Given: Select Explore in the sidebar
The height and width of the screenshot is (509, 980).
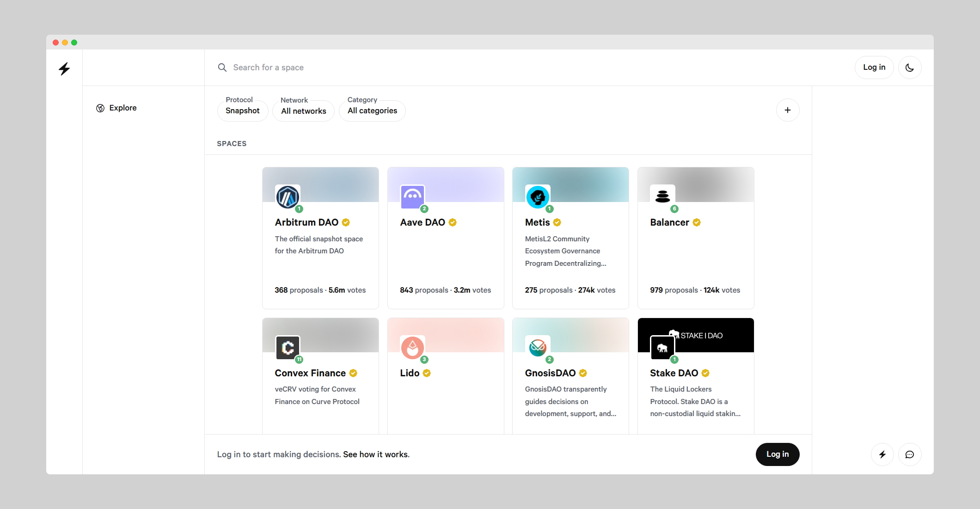Looking at the screenshot, I should tap(116, 108).
